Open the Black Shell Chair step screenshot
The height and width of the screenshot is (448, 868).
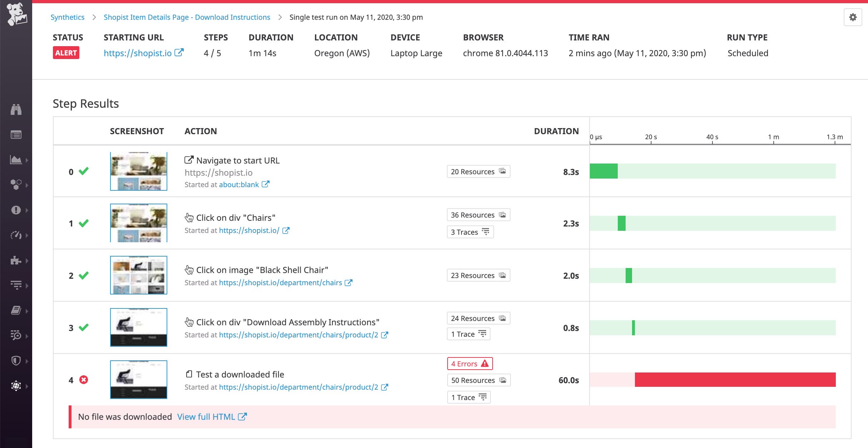[x=138, y=275]
